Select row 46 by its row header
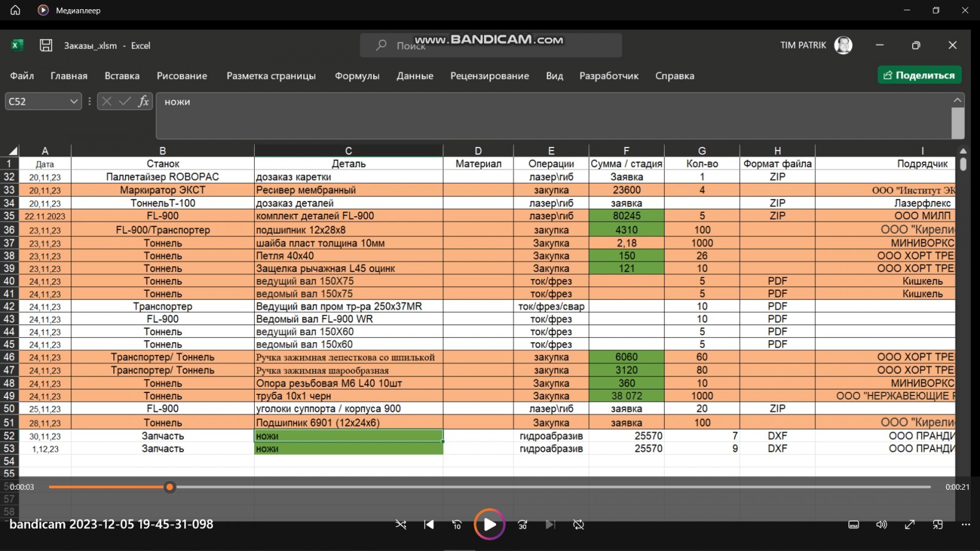Viewport: 980px width, 551px height. (x=9, y=357)
